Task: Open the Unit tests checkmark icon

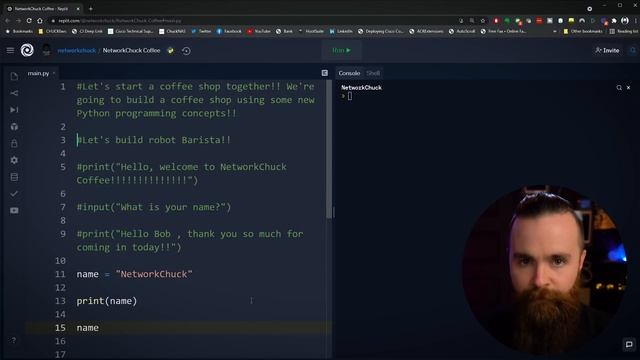Action: [x=14, y=193]
